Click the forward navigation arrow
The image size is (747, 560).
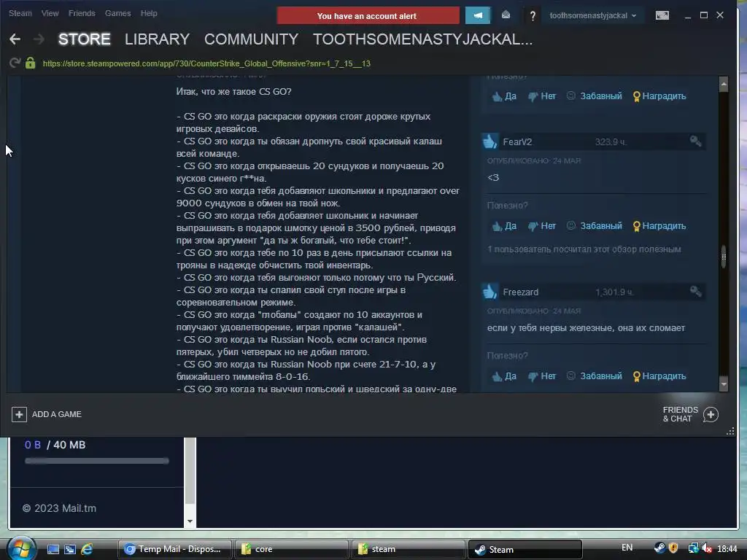39,39
